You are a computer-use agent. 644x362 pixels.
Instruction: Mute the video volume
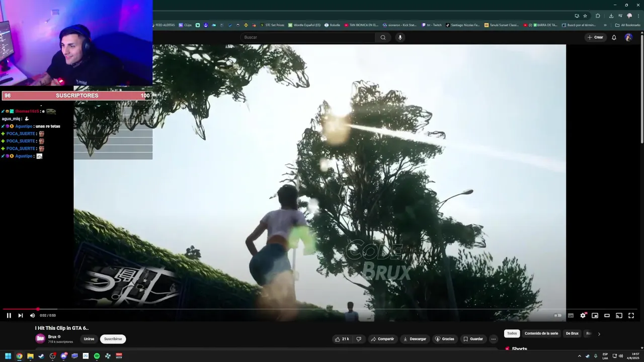(x=32, y=315)
